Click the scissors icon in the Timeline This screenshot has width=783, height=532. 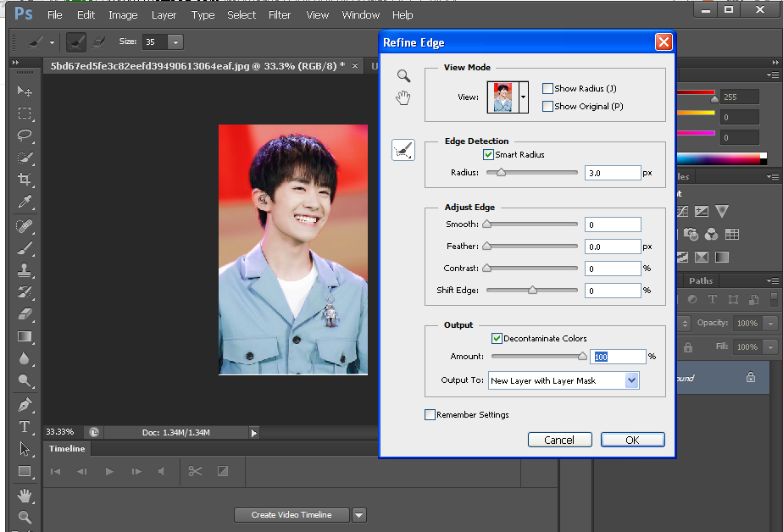[196, 471]
